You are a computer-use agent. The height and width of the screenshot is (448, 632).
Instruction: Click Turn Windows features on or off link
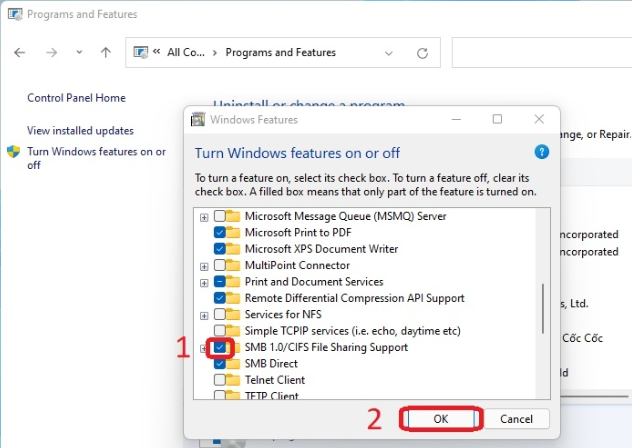(96, 158)
